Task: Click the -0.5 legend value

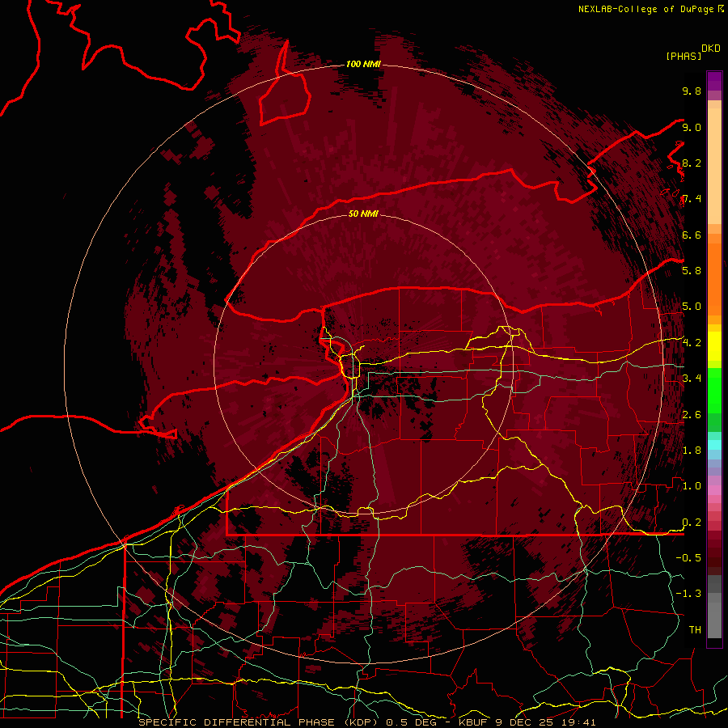Action: [x=688, y=557]
